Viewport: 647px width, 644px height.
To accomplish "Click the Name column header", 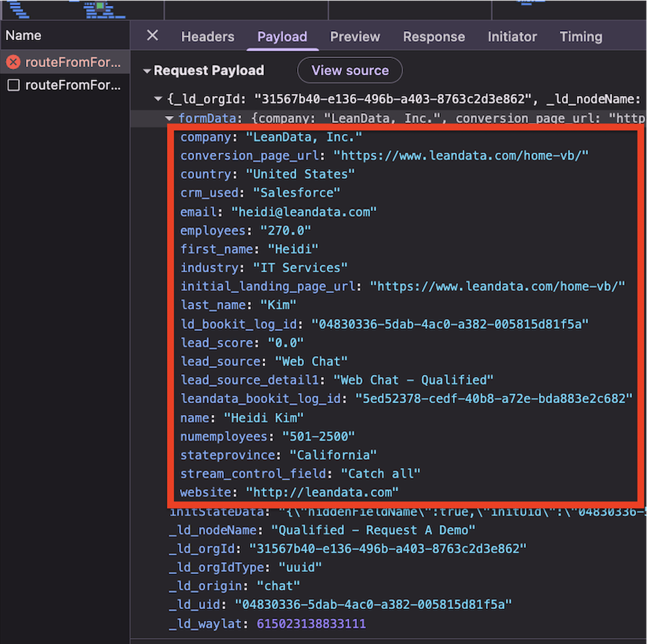I will pyautogui.click(x=23, y=36).
